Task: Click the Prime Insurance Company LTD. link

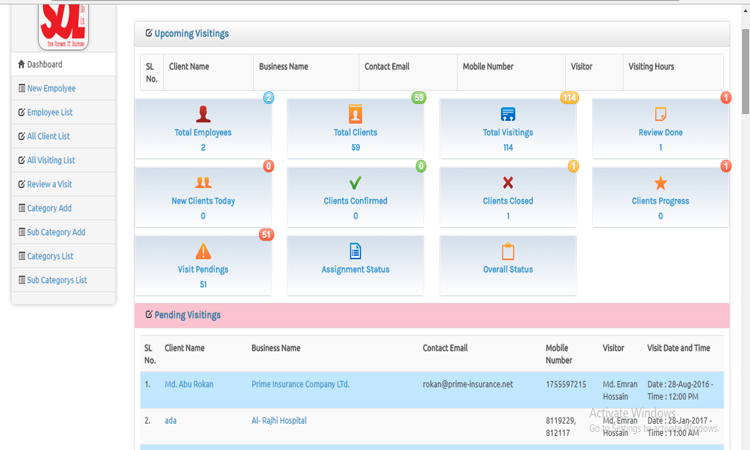Action: (x=300, y=383)
